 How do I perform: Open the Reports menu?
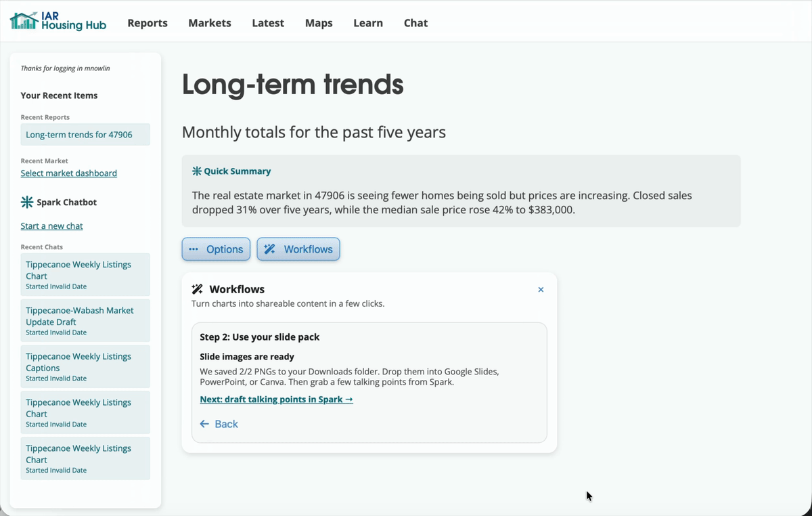(x=148, y=23)
